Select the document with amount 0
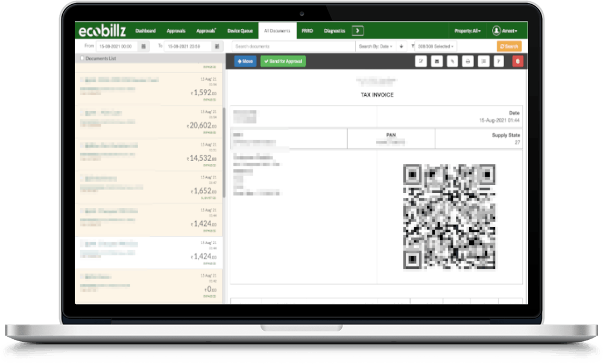This screenshot has height=364, width=603. (149, 286)
